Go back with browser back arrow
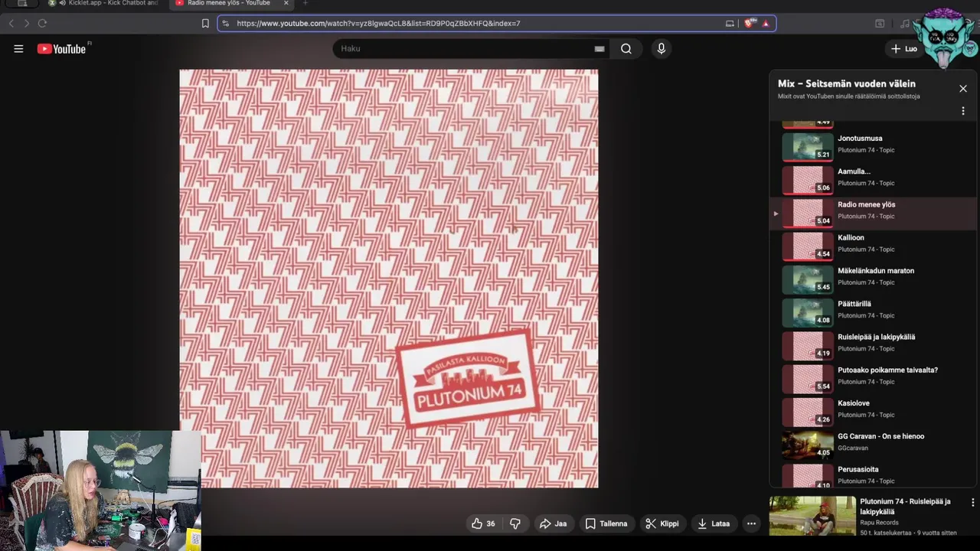The width and height of the screenshot is (980, 551). pos(11,24)
